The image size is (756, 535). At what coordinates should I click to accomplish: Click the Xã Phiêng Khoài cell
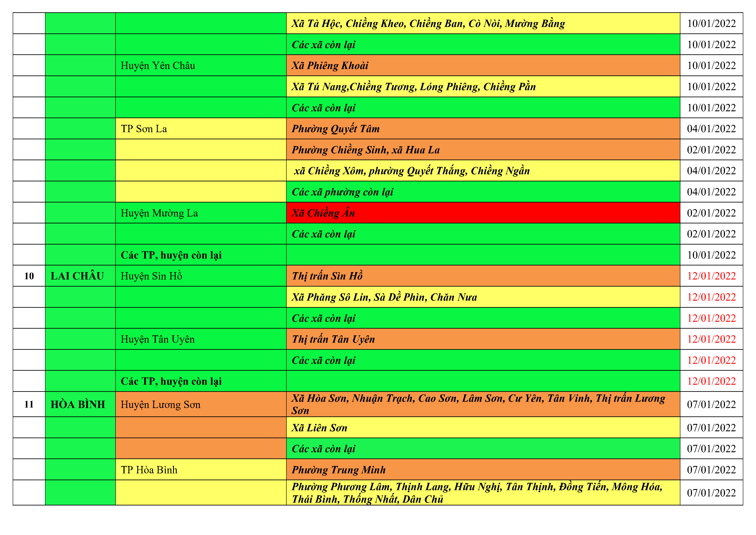483,66
